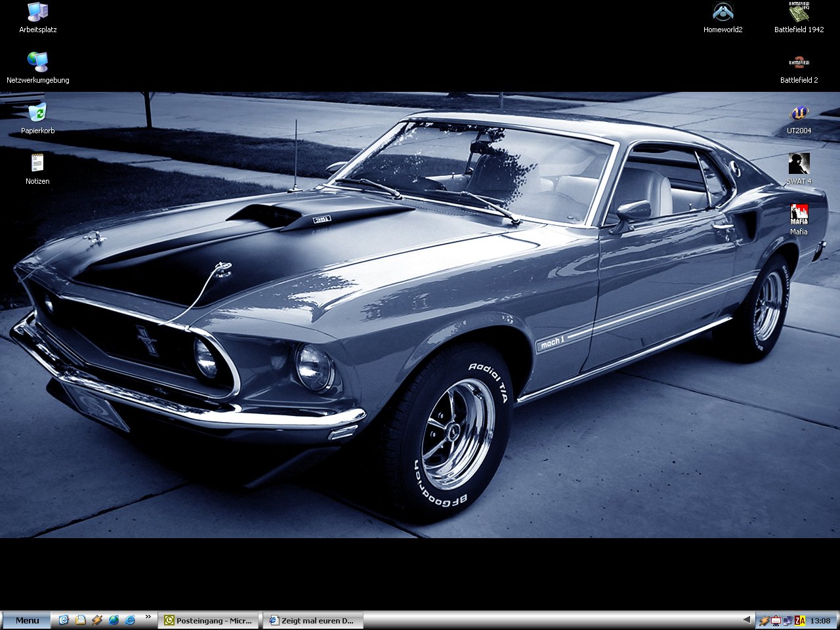Launch the Homeworld2 desktop shortcut

(x=723, y=12)
